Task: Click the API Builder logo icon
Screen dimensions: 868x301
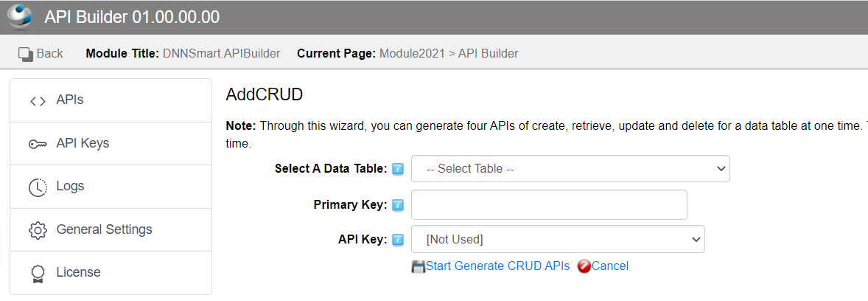Action: point(21,17)
